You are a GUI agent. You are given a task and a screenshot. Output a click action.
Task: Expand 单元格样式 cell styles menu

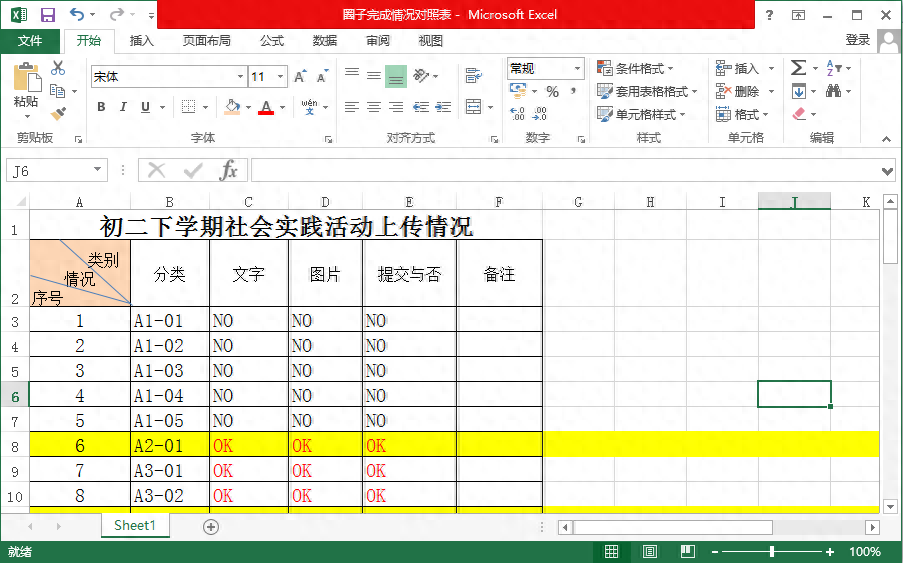tap(641, 114)
